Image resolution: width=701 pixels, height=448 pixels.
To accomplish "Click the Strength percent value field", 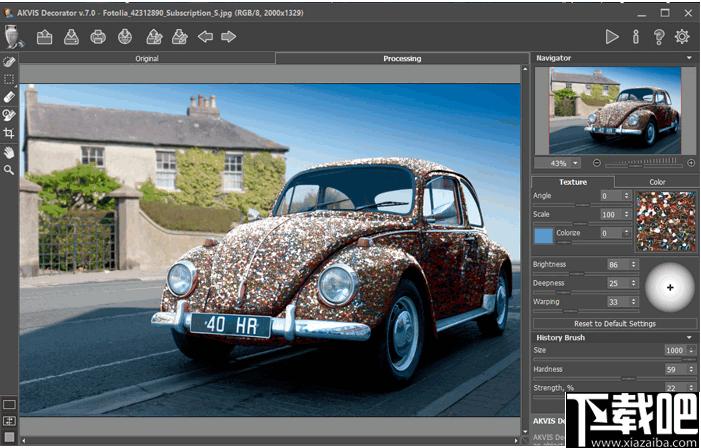I will pos(675,388).
